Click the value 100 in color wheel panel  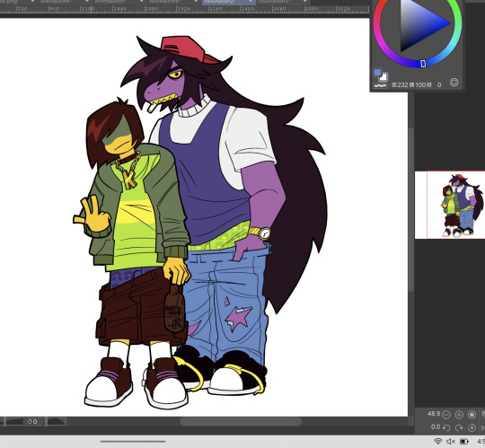(420, 84)
